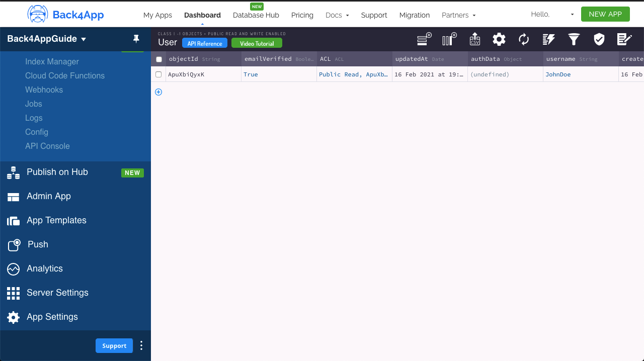Open Index Manager in sidebar
Viewport: 644px width, 361px height.
tap(52, 61)
